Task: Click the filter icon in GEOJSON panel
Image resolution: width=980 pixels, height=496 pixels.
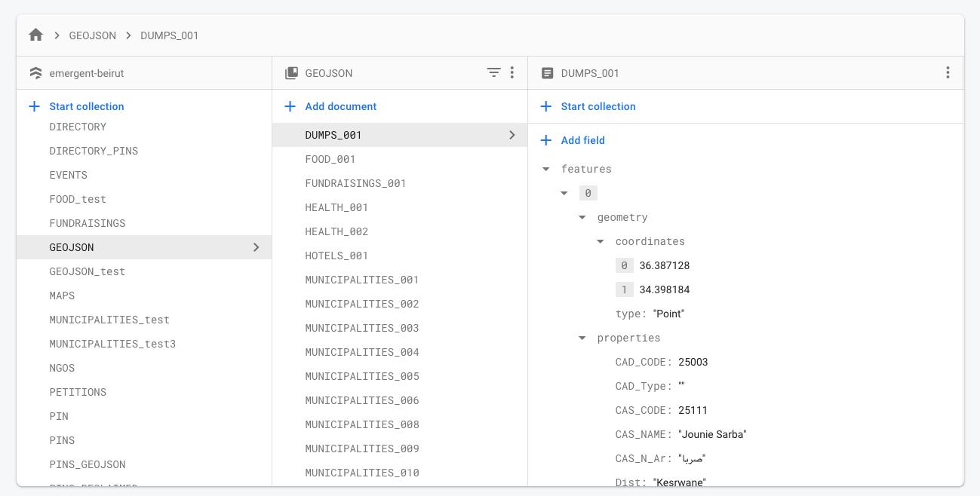Action: (493, 72)
